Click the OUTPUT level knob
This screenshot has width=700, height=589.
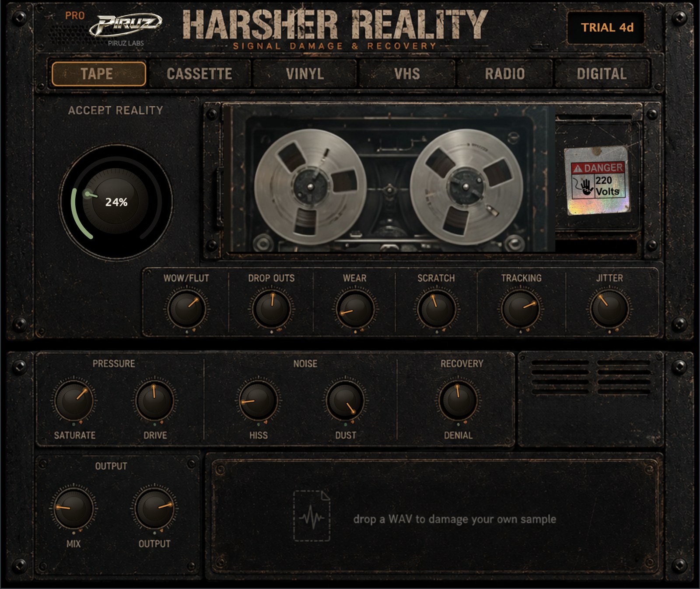pos(154,509)
